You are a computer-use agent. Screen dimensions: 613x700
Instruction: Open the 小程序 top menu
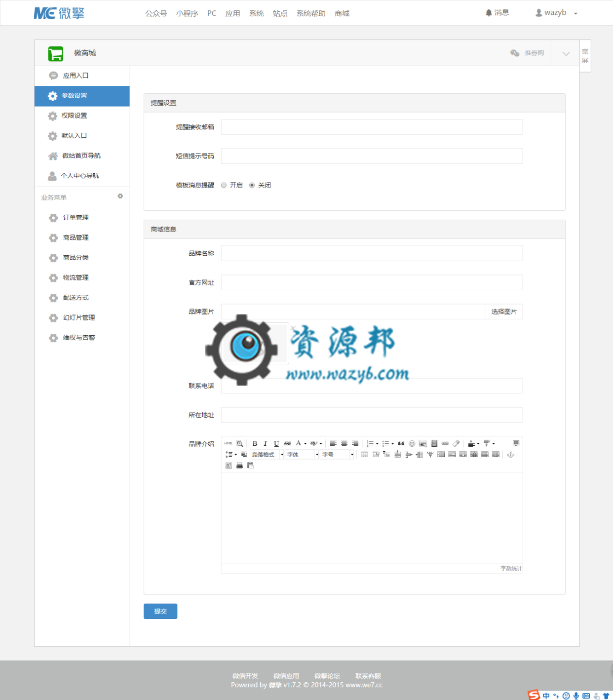pyautogui.click(x=187, y=13)
